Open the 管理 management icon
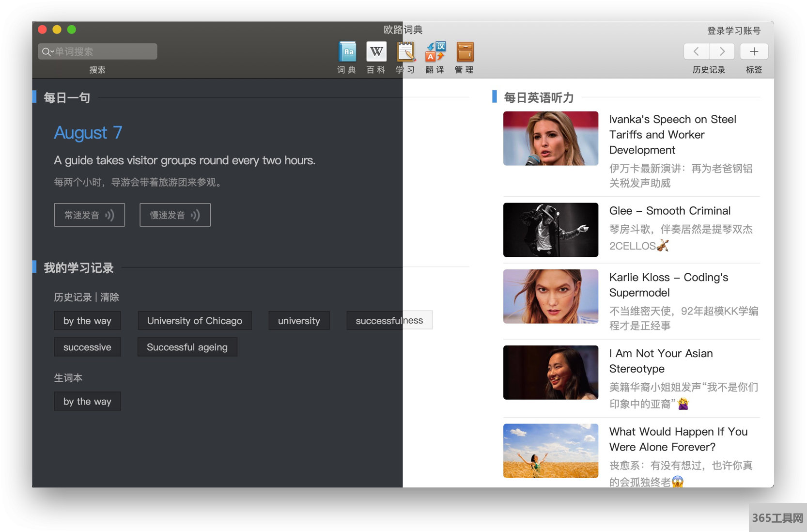Image resolution: width=807 pixels, height=532 pixels. (464, 52)
